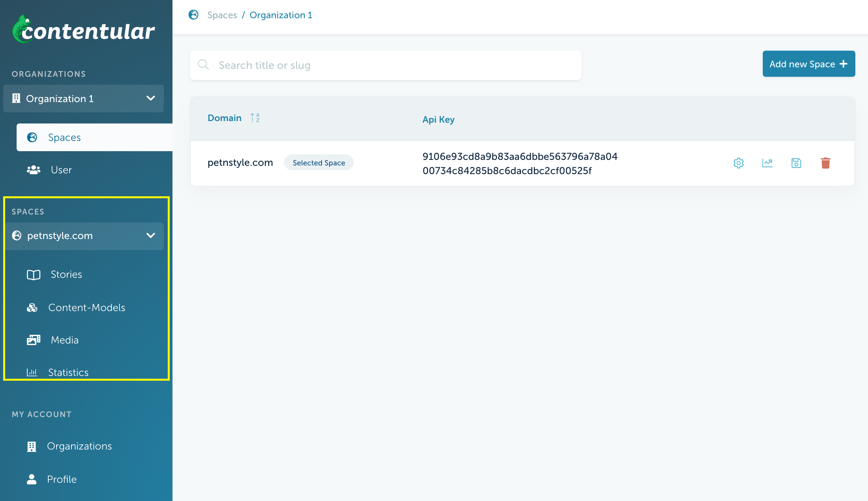Open settings gear for petnstyle.com space
The width and height of the screenshot is (868, 501).
click(738, 163)
